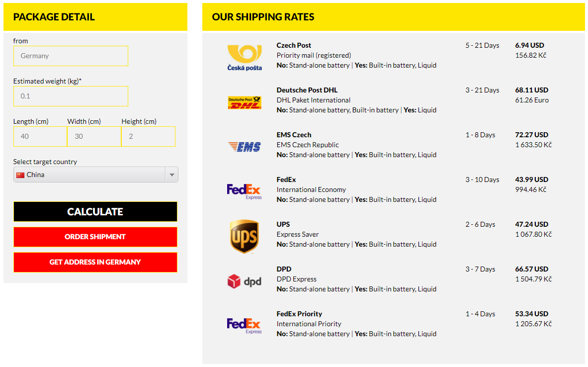Screen dimensions: 588x367
Task: Click the FedEx Priority logo
Action: click(244, 326)
